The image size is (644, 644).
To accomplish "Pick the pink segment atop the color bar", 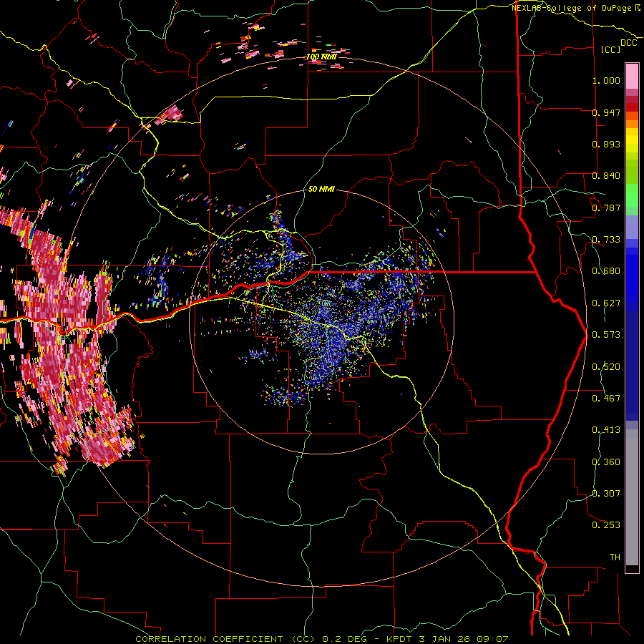I will point(632,77).
